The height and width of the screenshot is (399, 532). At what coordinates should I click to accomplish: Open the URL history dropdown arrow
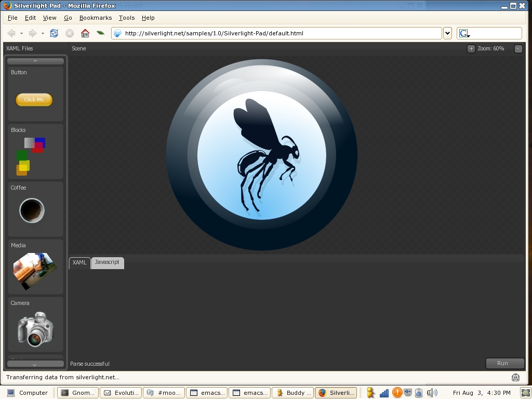tap(447, 33)
